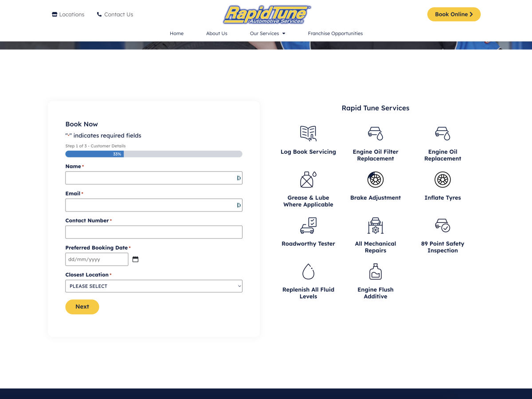Screen dimensions: 532x399
Task: Click the Replenish All Fluid Levels label
Action: pyautogui.click(x=308, y=293)
